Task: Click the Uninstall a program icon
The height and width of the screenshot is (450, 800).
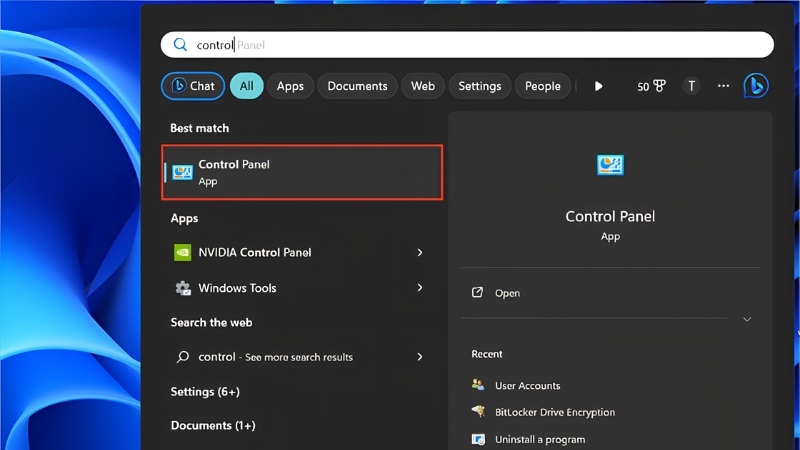Action: [x=478, y=439]
